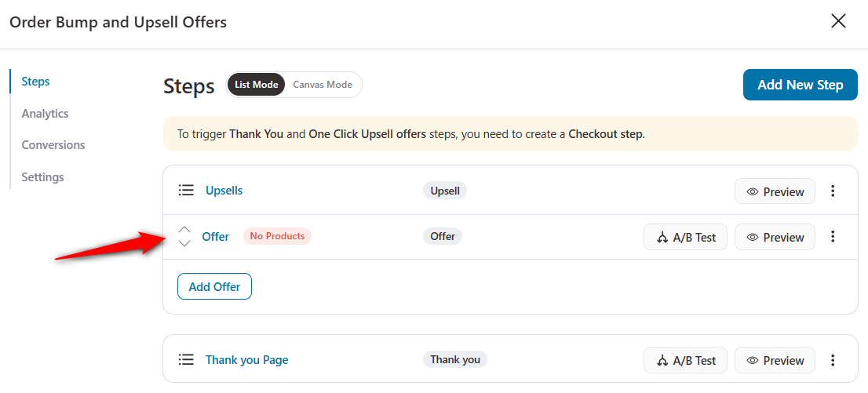The height and width of the screenshot is (393, 868).
Task: Move Offer down with the down chevron
Action: point(185,243)
